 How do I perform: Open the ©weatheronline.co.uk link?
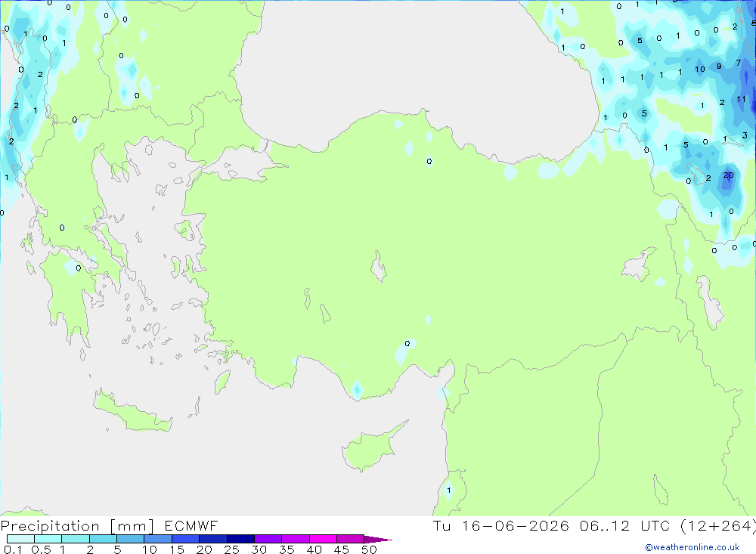click(x=692, y=547)
